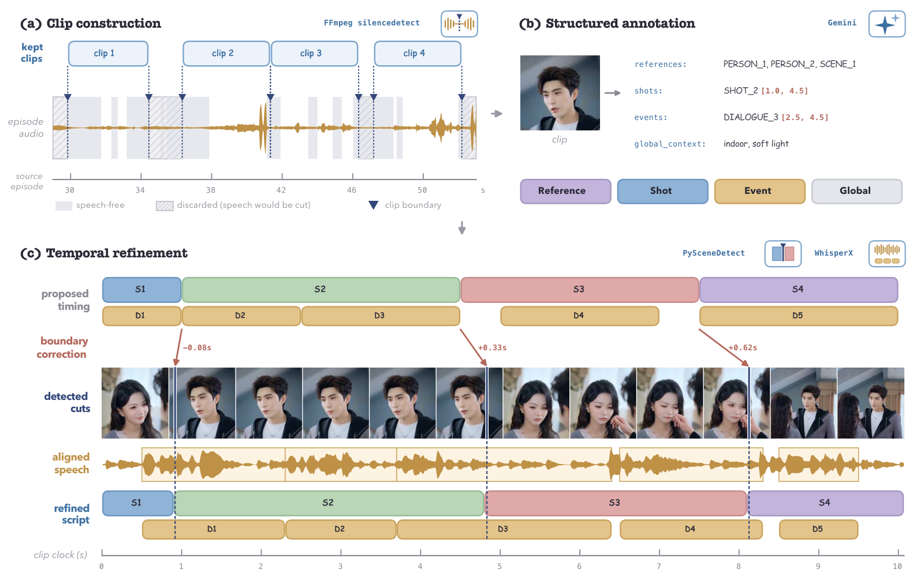Click the 'shots:' field label
This screenshot has width=924, height=588.
pos(649,91)
